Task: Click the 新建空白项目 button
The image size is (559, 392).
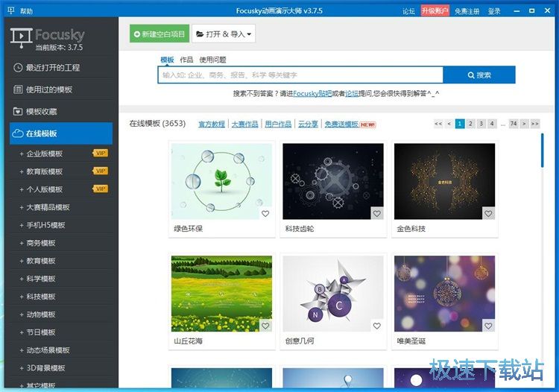Action: click(160, 34)
